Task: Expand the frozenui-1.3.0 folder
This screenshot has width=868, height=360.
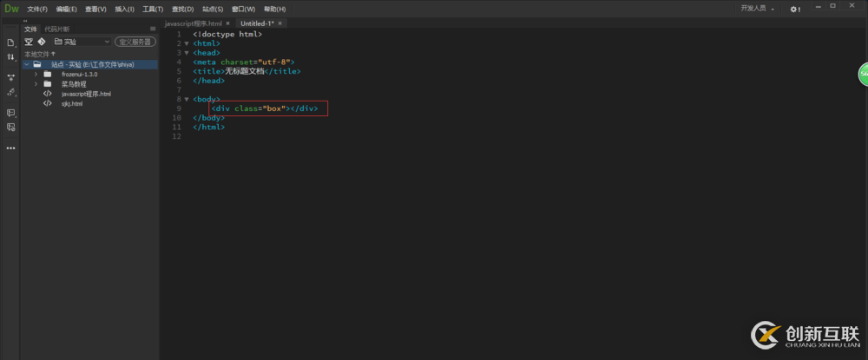Action: (36, 75)
